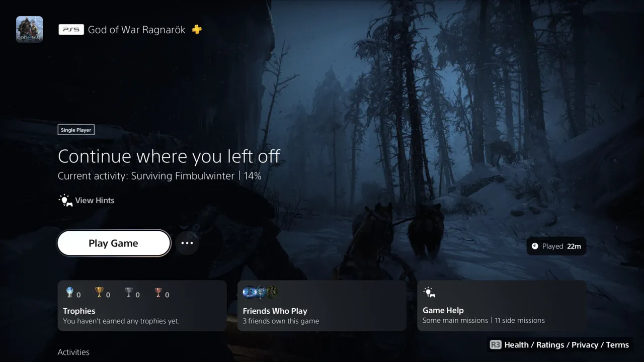Click "You haven't earned any trophies yet."
The image size is (644, 362).
pos(121,321)
